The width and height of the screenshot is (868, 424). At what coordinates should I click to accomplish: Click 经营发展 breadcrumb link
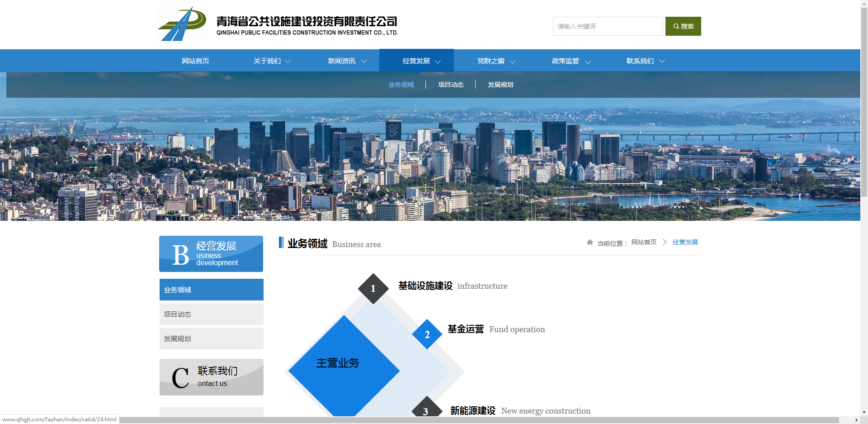685,242
